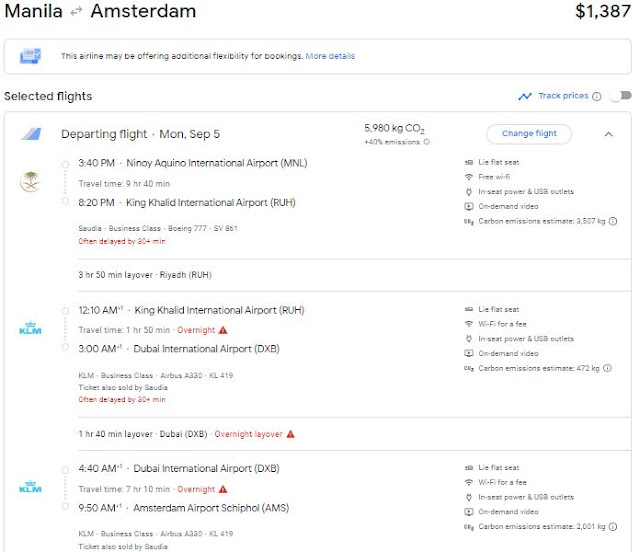Click the booking flexibility ticket icon
The height and width of the screenshot is (552, 640).
(32, 56)
